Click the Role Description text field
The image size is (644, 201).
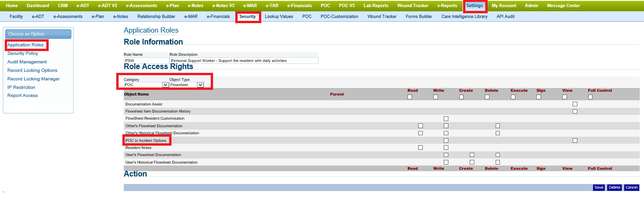244,61
